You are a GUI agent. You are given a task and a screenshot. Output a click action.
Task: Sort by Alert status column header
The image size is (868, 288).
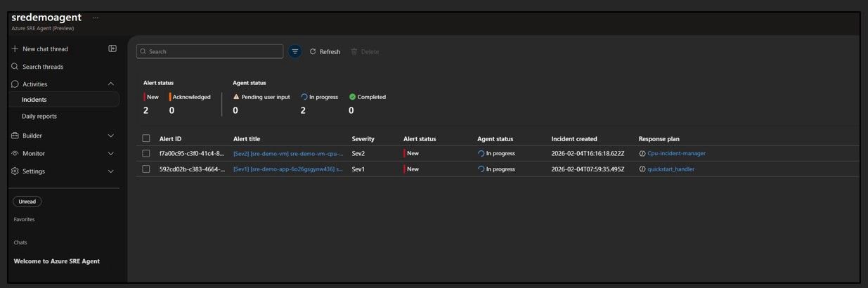click(420, 139)
